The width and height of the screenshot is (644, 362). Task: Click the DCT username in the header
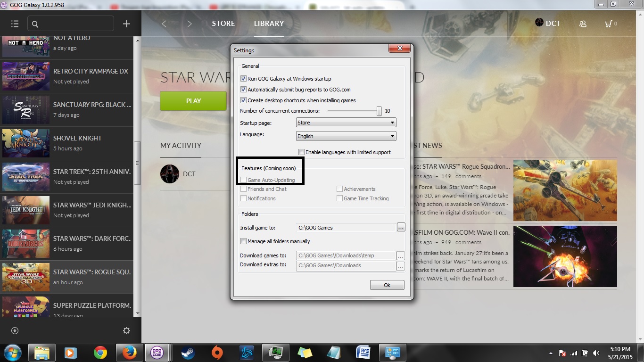point(553,24)
